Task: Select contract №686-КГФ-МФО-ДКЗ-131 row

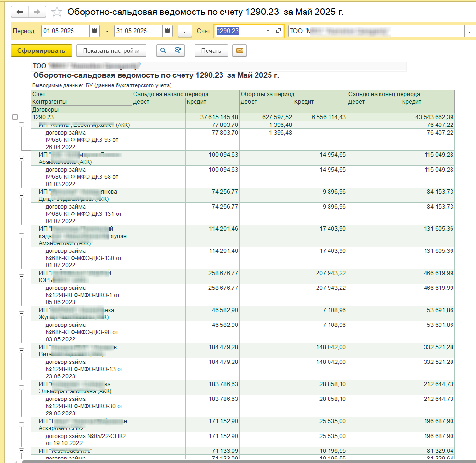Action: click(81, 214)
